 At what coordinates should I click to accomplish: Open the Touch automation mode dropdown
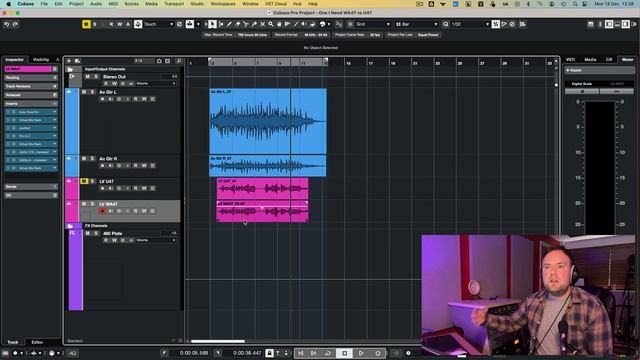158,24
